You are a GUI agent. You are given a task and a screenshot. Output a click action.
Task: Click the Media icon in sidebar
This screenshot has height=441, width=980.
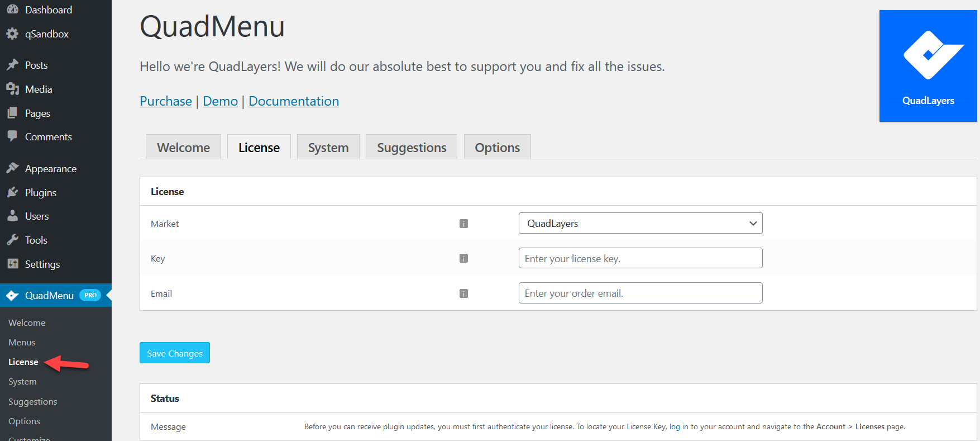click(x=12, y=89)
